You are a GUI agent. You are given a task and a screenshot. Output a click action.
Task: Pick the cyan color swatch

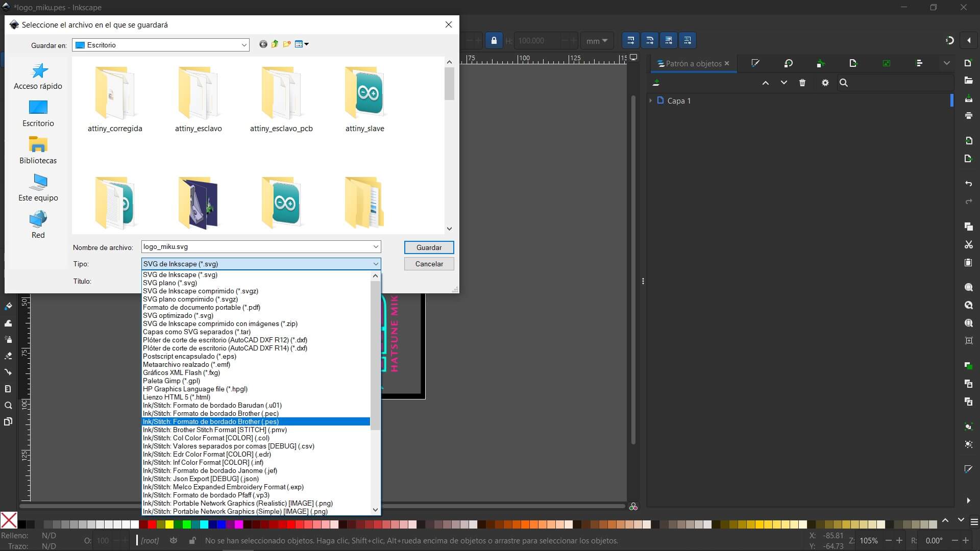coord(204,524)
